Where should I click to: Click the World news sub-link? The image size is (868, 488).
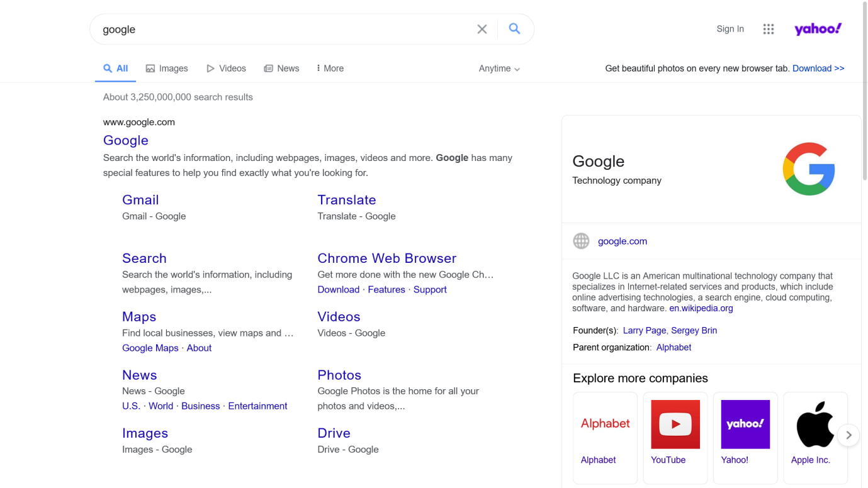[161, 406]
